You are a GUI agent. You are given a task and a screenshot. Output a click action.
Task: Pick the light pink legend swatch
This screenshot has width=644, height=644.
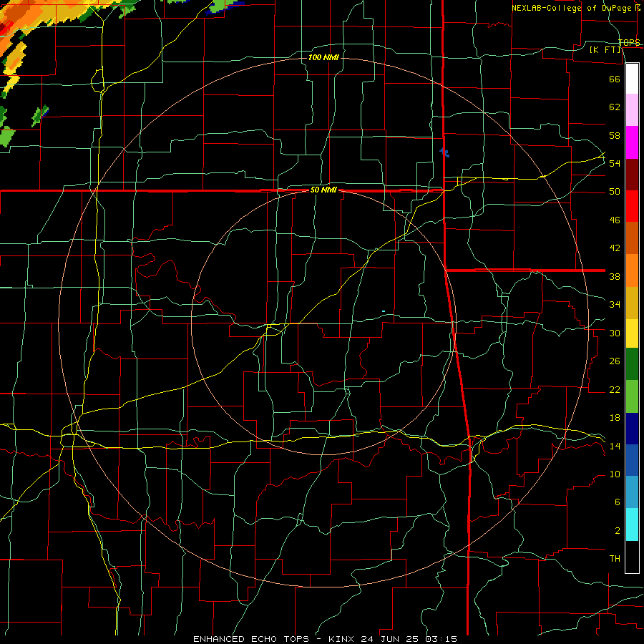click(x=632, y=109)
